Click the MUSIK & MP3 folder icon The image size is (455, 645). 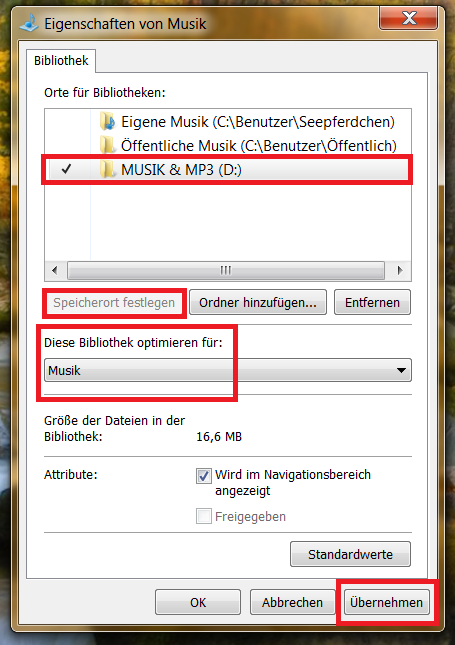pos(107,169)
